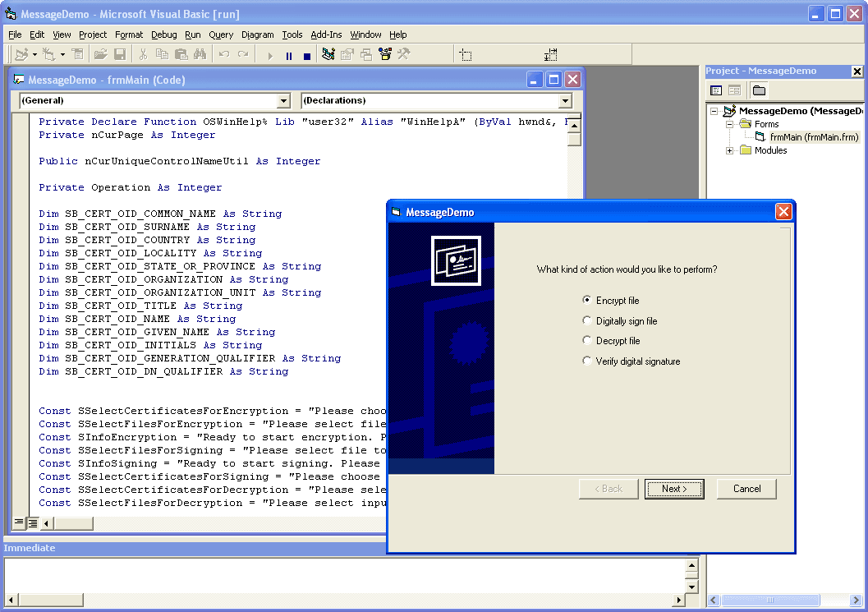Click inside the Immediate window text area
The image size is (868, 612).
tap(344, 576)
